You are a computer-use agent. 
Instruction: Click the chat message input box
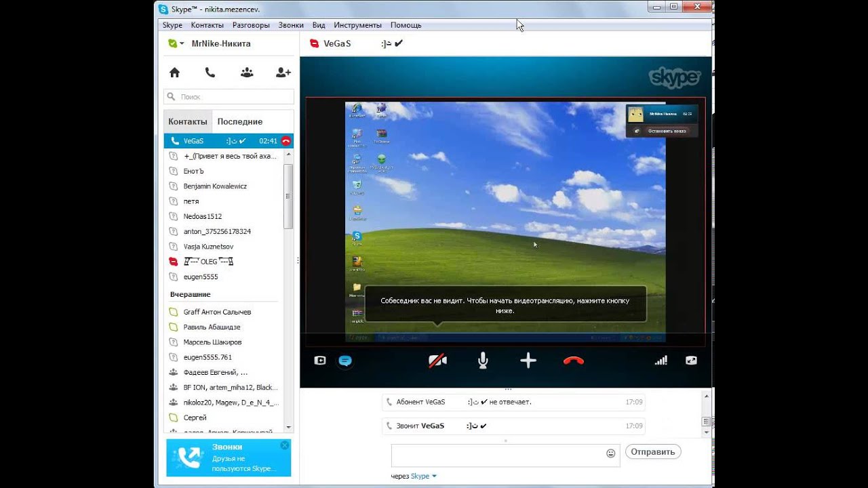505,455
